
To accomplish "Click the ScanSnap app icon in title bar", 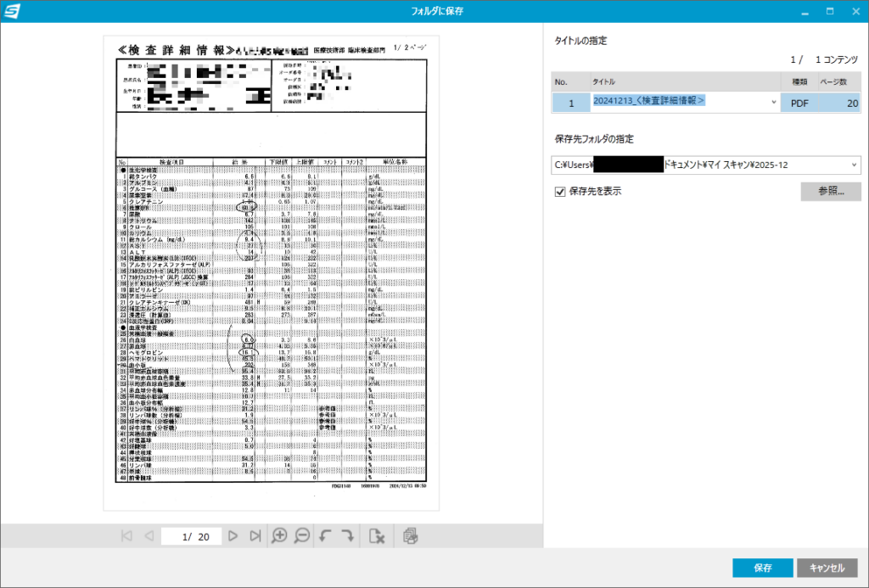I will [12, 12].
